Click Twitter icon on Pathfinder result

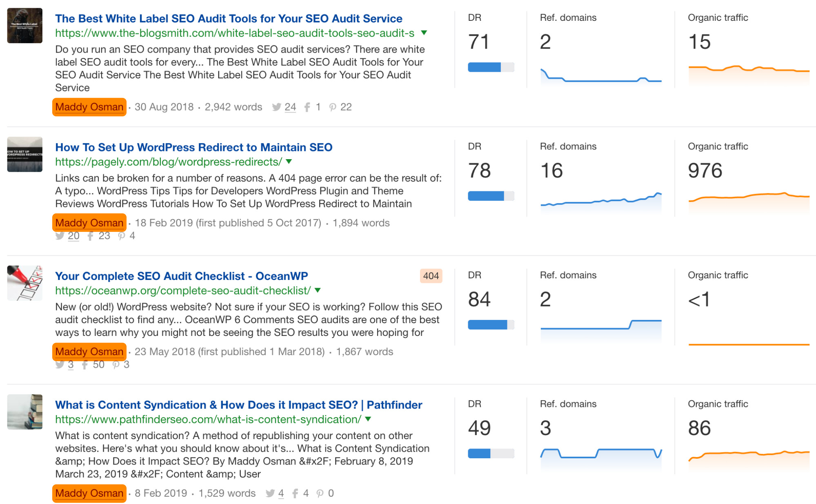coord(270,493)
